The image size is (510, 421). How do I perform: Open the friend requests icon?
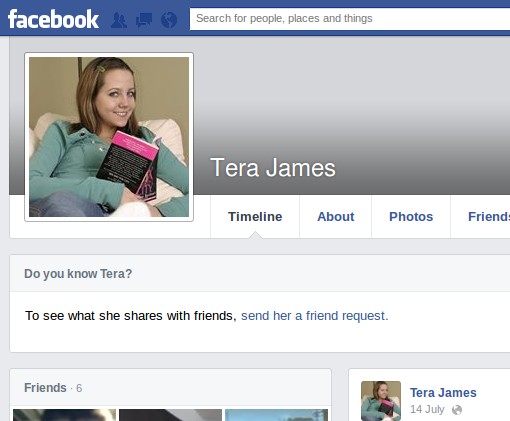[x=119, y=20]
